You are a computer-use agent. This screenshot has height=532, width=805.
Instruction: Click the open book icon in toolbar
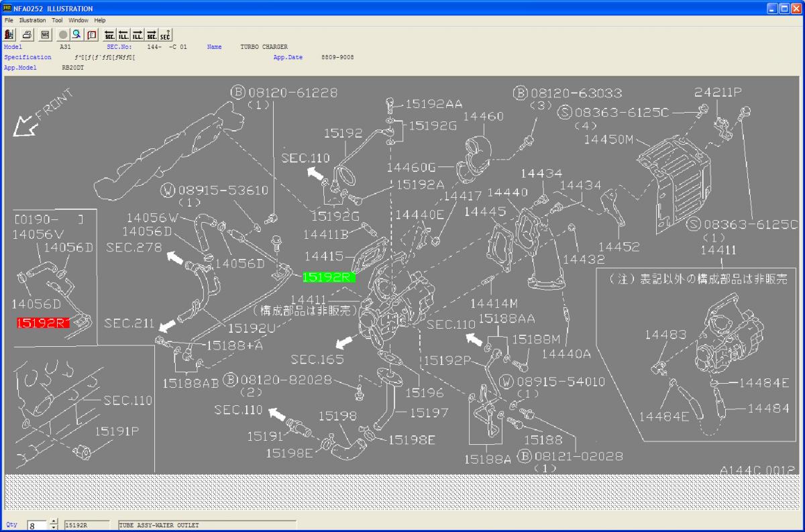tap(92, 34)
